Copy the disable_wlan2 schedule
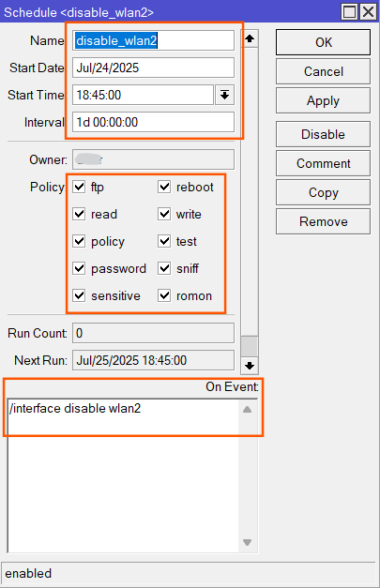380x588 pixels. pos(323,192)
